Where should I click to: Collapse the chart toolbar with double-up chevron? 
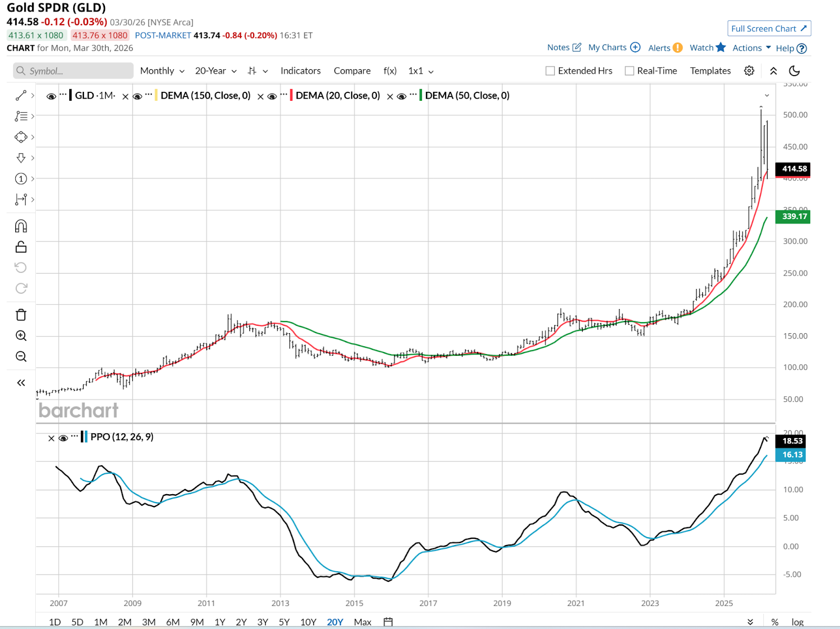click(773, 71)
